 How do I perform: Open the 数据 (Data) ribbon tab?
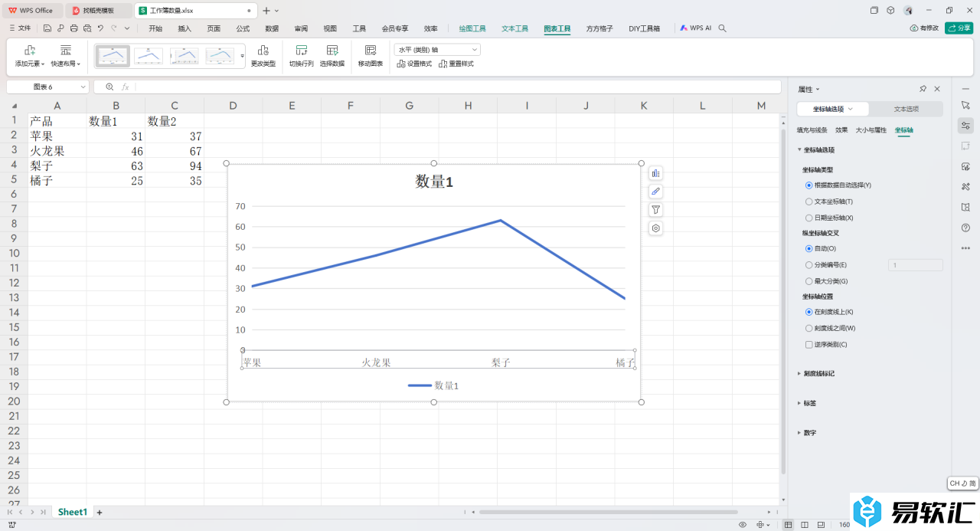[x=272, y=28]
